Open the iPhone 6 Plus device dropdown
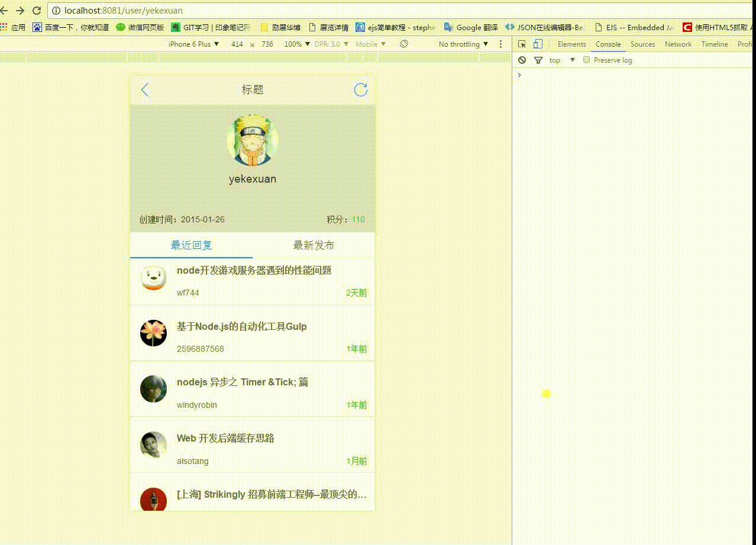This screenshot has height=545, width=756. click(193, 44)
